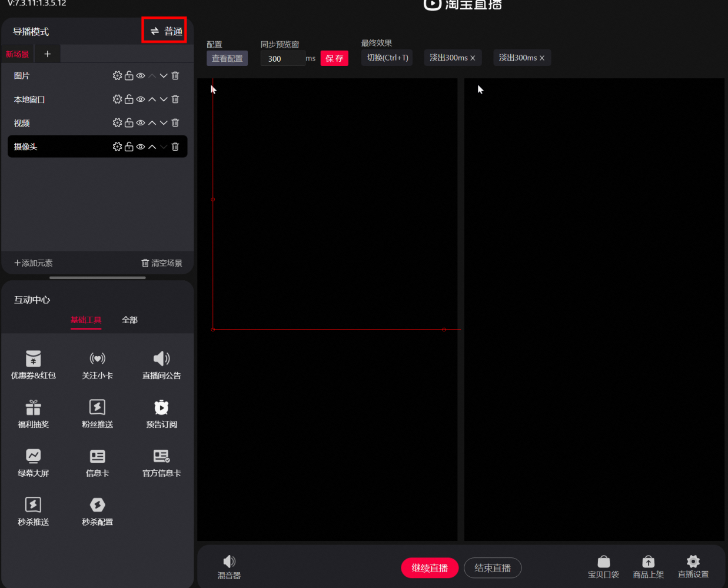Toggle lock on the 视频 layer
The image size is (728, 588).
[x=129, y=123]
